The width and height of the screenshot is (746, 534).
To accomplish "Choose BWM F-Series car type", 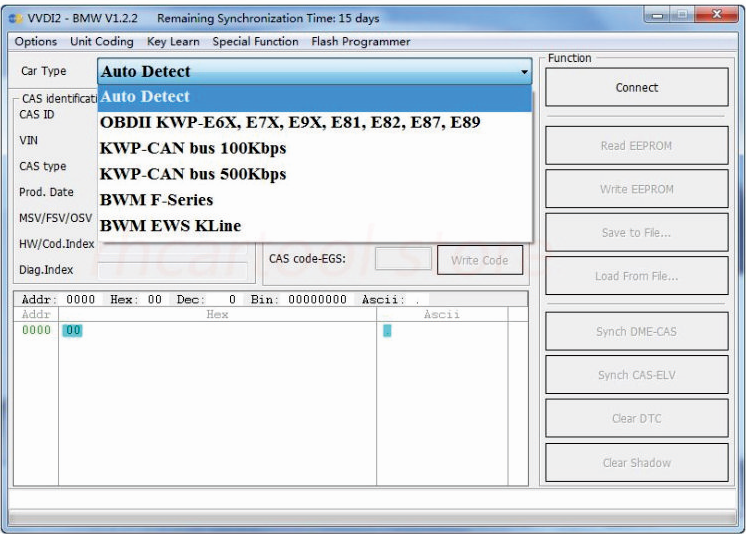I will pyautogui.click(x=314, y=199).
